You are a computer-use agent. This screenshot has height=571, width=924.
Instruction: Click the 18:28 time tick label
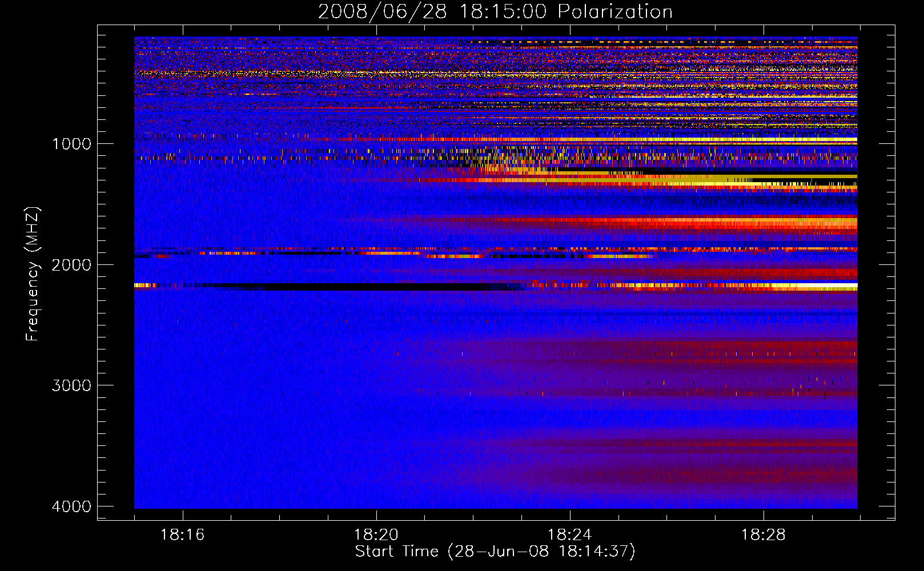coord(764,535)
